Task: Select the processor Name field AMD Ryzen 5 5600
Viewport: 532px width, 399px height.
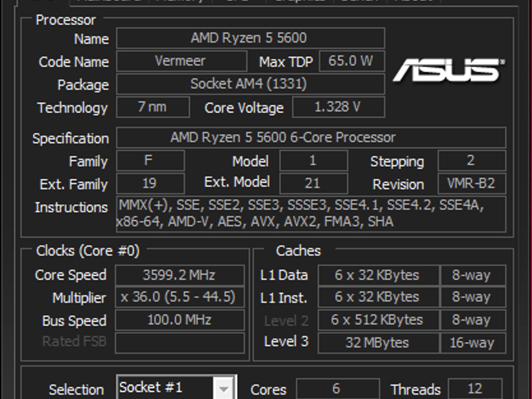Action: (250, 38)
